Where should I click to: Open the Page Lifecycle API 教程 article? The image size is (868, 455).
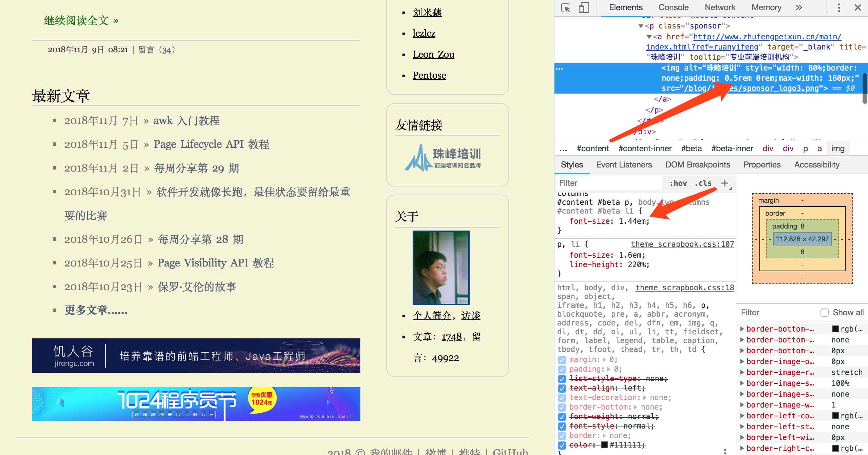(211, 144)
